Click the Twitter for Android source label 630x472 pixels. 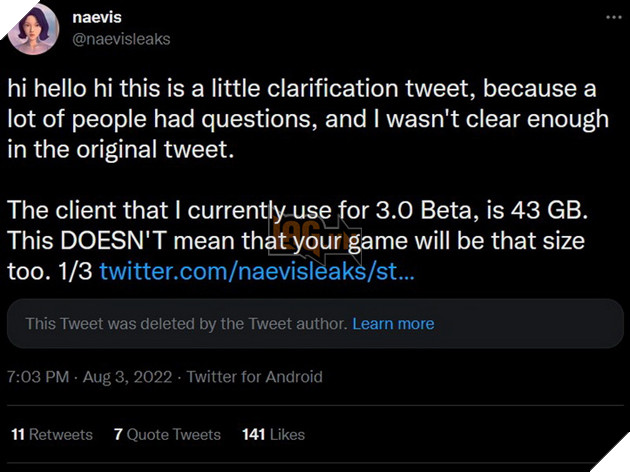point(255,377)
